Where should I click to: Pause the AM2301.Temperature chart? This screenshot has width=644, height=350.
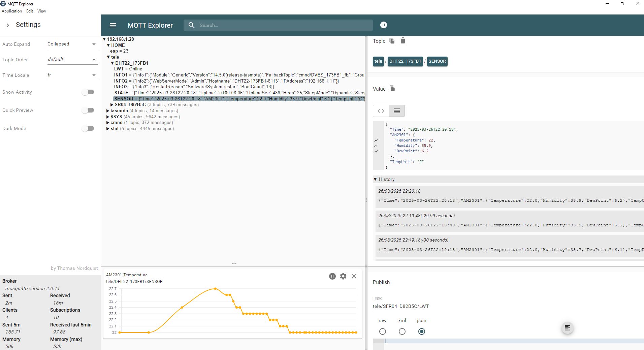click(332, 276)
